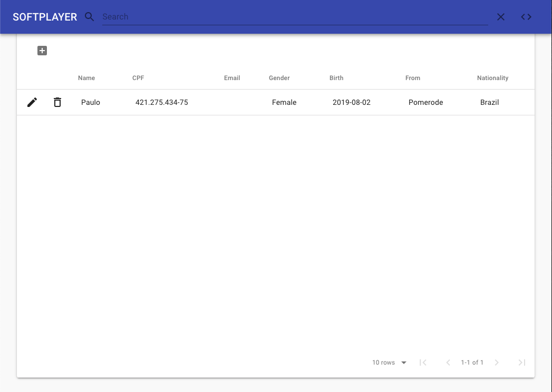Select the Brazil nationality cell
552x392 pixels.
489,102
